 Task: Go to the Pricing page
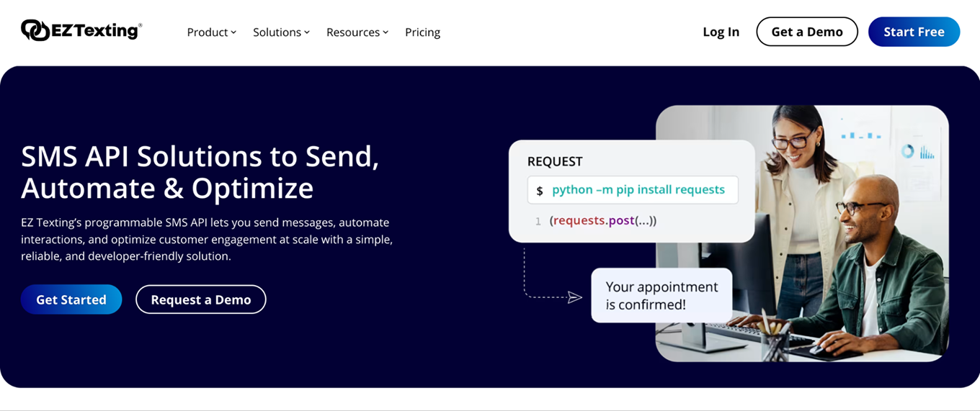click(x=422, y=32)
